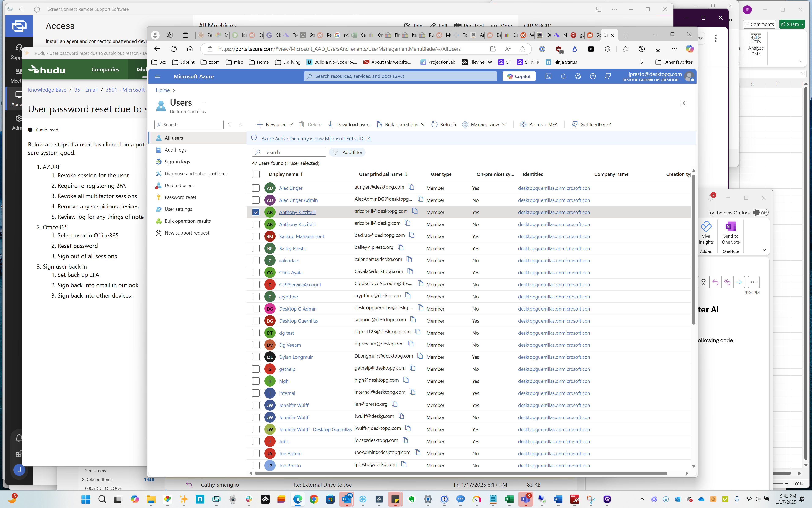Viewport: 812px width, 508px height.
Task: Check the Chris Ayala user checkbox
Action: pos(256,272)
